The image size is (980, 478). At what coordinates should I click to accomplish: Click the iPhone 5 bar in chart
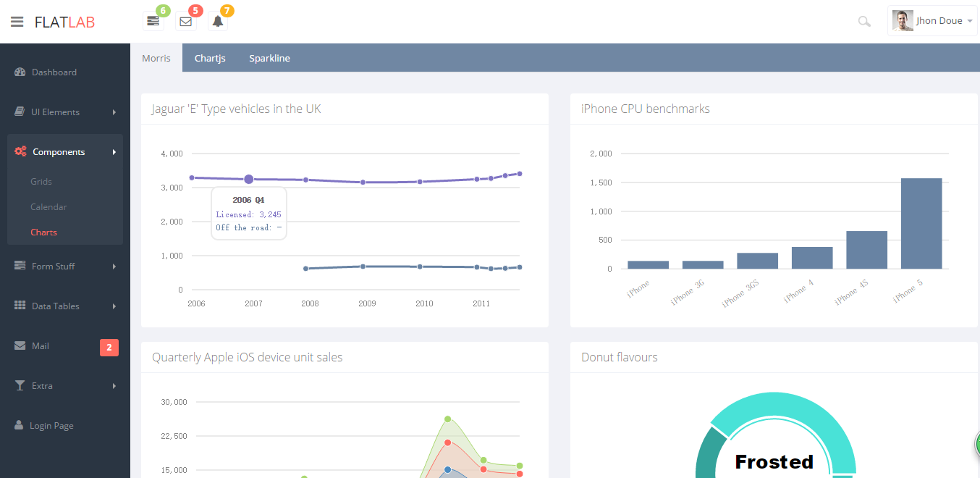(x=921, y=223)
